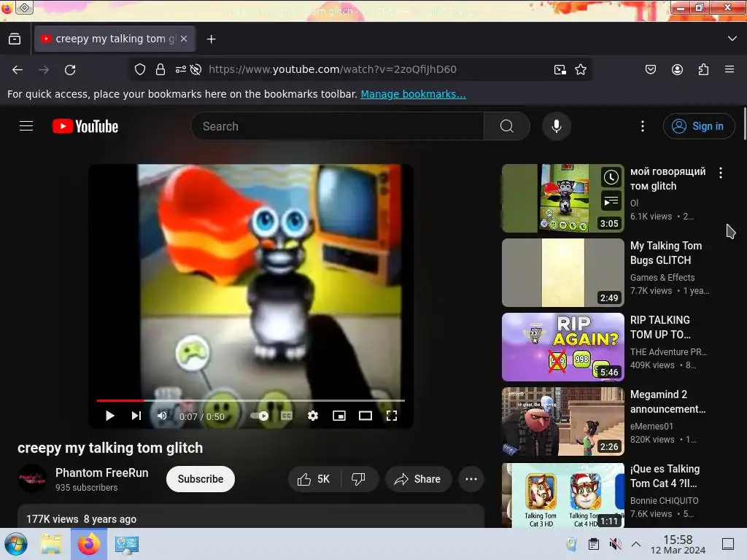Toggle the autoplay switch in player
Viewport: 747px width, 560px height.
[x=260, y=416]
